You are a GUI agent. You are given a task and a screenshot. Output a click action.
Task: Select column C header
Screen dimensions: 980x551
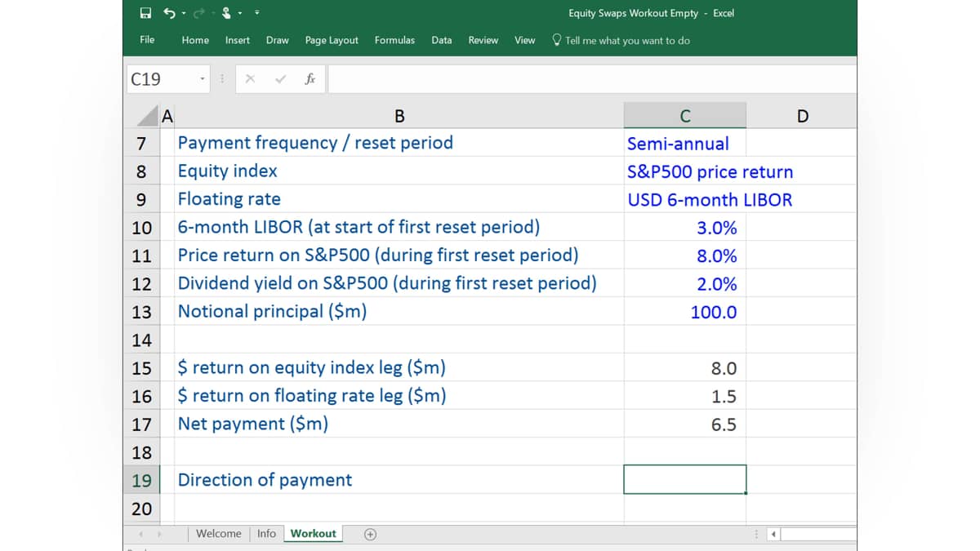[684, 115]
